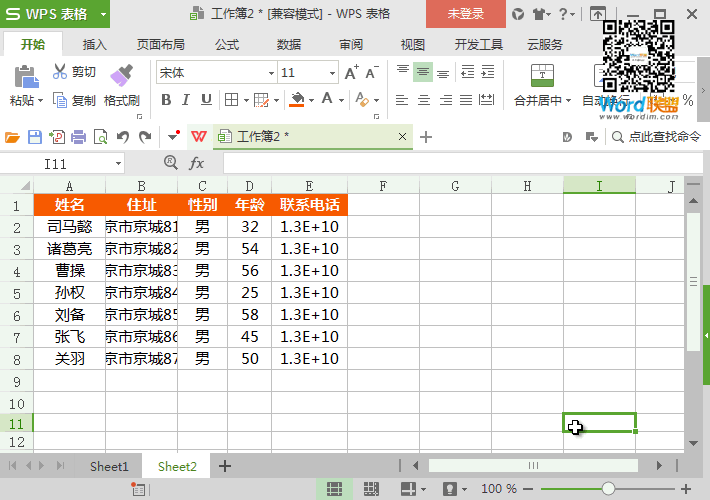This screenshot has height=500, width=710.
Task: Decrease indent icon
Action: 467,72
